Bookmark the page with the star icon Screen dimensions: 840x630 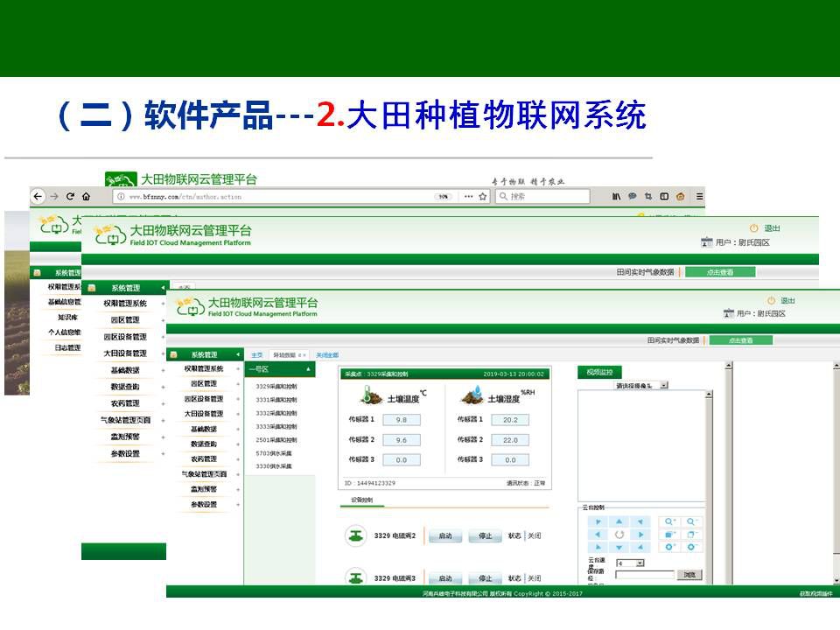(483, 197)
